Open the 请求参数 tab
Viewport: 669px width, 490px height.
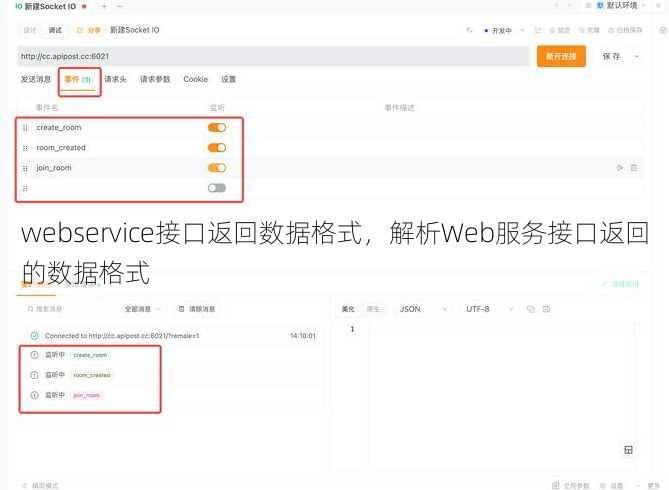click(155, 79)
